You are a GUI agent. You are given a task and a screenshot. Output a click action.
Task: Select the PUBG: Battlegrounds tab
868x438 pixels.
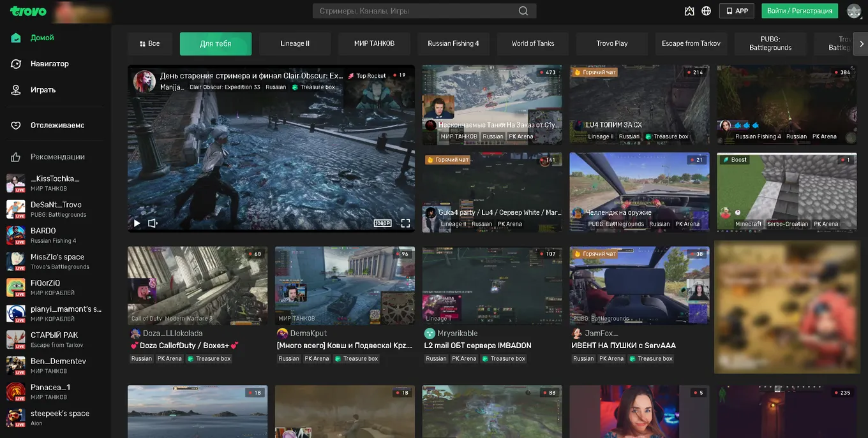(x=770, y=44)
